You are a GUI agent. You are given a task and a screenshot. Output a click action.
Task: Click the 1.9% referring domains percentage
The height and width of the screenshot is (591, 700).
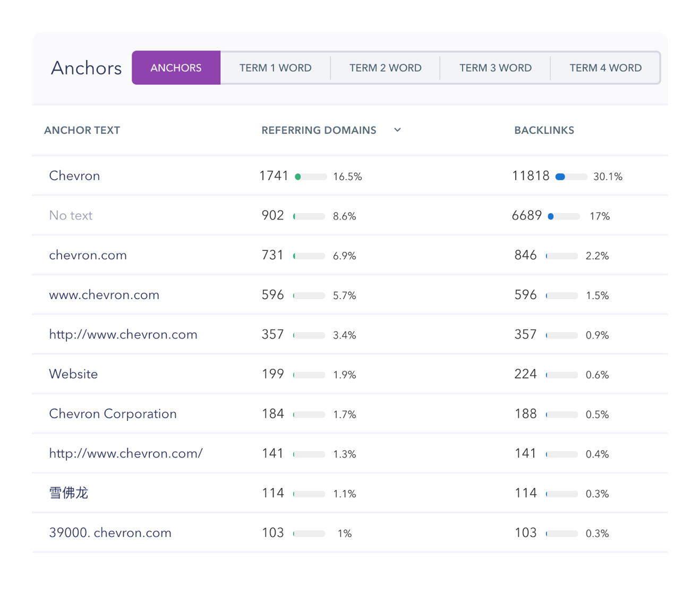tap(344, 375)
